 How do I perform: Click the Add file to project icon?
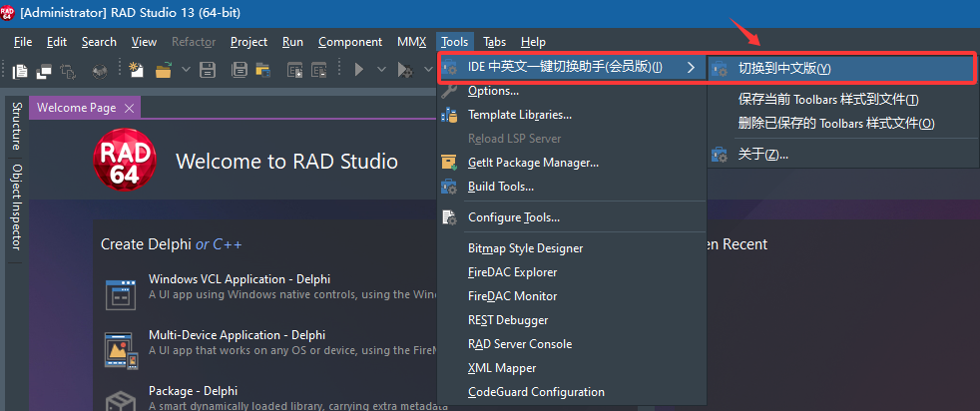pos(295,70)
